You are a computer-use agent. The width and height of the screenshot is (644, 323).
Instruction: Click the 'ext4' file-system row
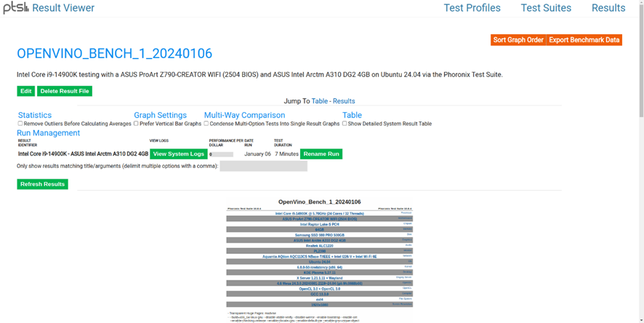pyautogui.click(x=320, y=300)
